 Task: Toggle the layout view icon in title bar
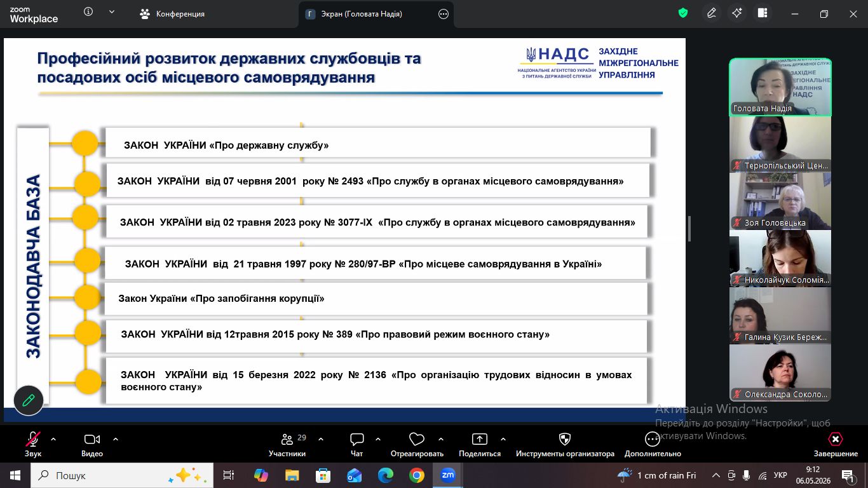coord(763,13)
